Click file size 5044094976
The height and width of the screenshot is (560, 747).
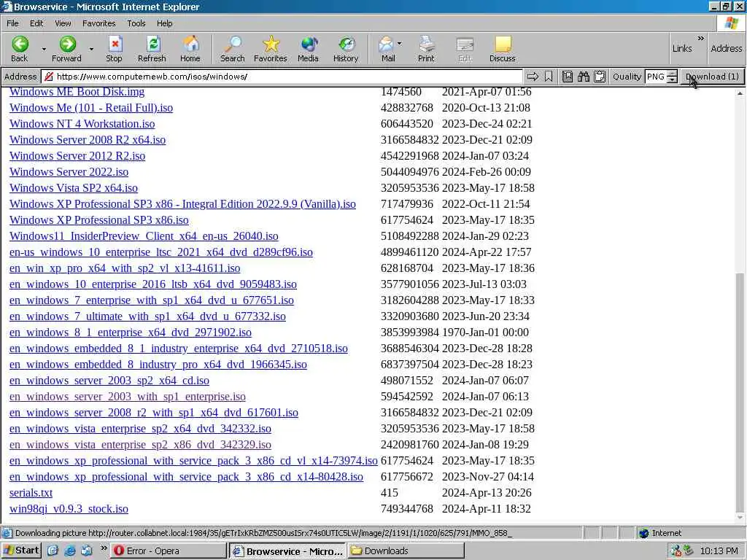(x=410, y=172)
